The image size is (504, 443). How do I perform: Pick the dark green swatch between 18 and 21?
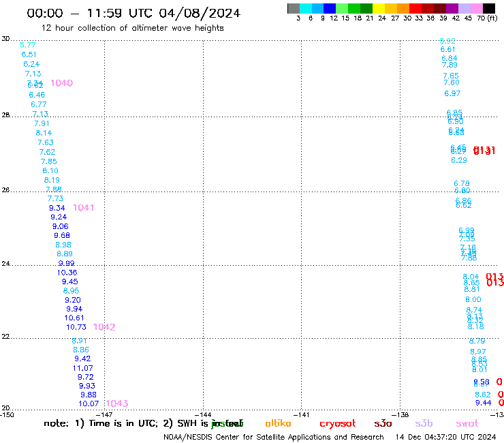(x=366, y=8)
